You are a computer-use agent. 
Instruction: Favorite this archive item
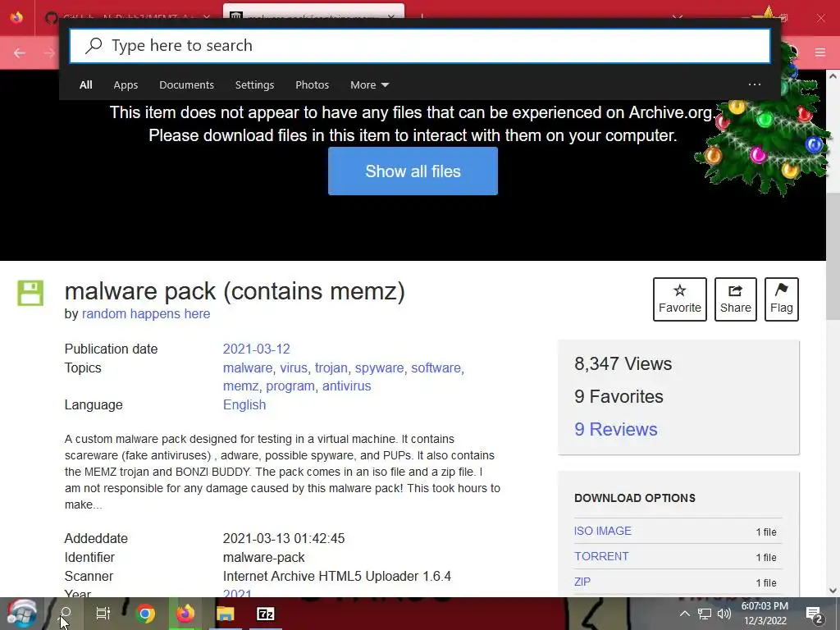pos(680,299)
